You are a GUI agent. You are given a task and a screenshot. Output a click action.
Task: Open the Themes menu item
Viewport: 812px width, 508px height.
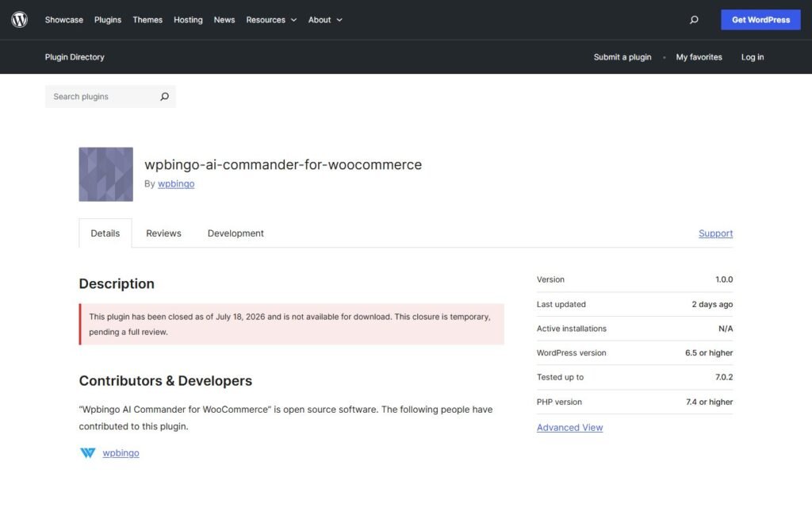tap(147, 20)
